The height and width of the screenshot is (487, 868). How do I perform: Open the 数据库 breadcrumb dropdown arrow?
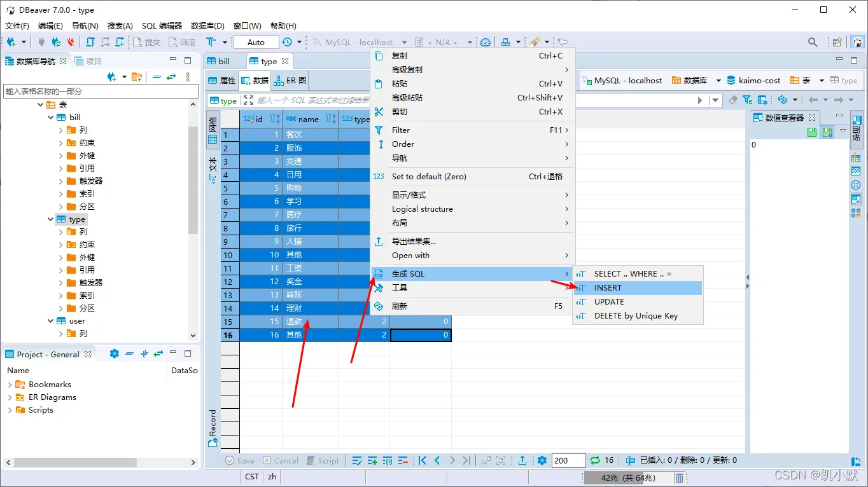click(718, 81)
